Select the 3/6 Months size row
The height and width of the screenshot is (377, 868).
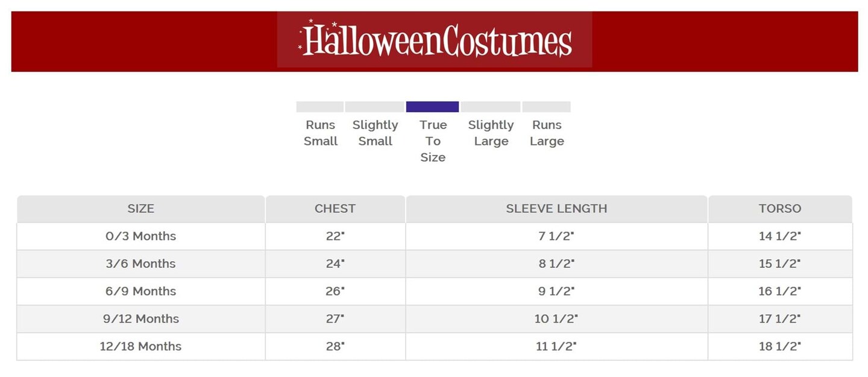141,264
